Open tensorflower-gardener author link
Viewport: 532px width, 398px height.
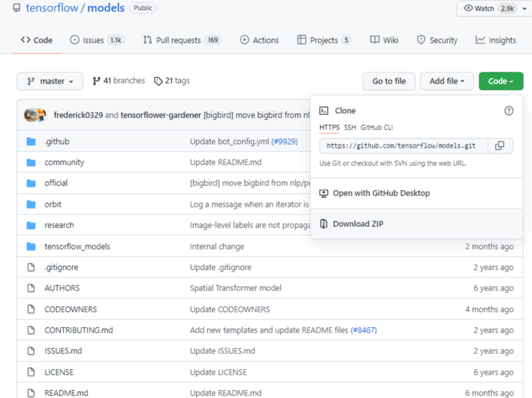point(161,115)
